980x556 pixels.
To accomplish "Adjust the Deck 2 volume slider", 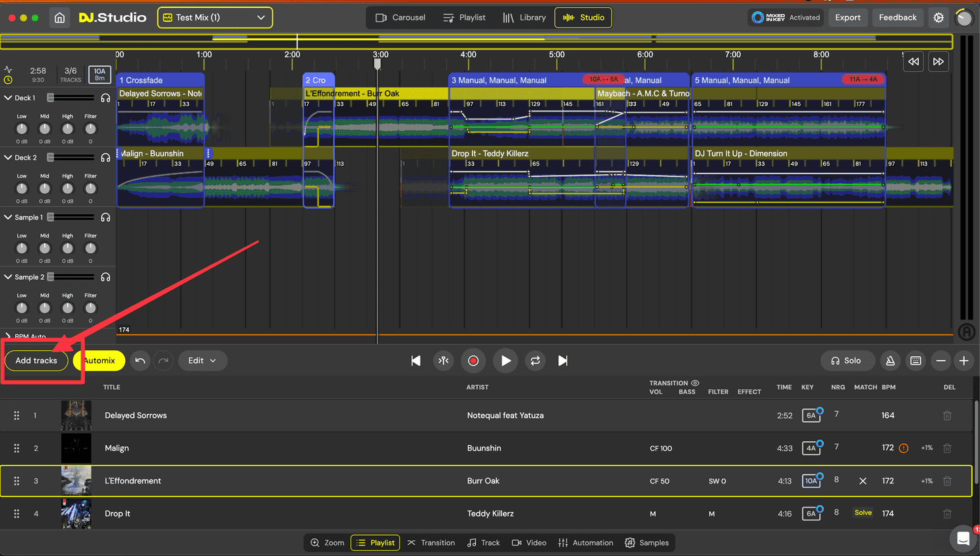I will (x=71, y=158).
